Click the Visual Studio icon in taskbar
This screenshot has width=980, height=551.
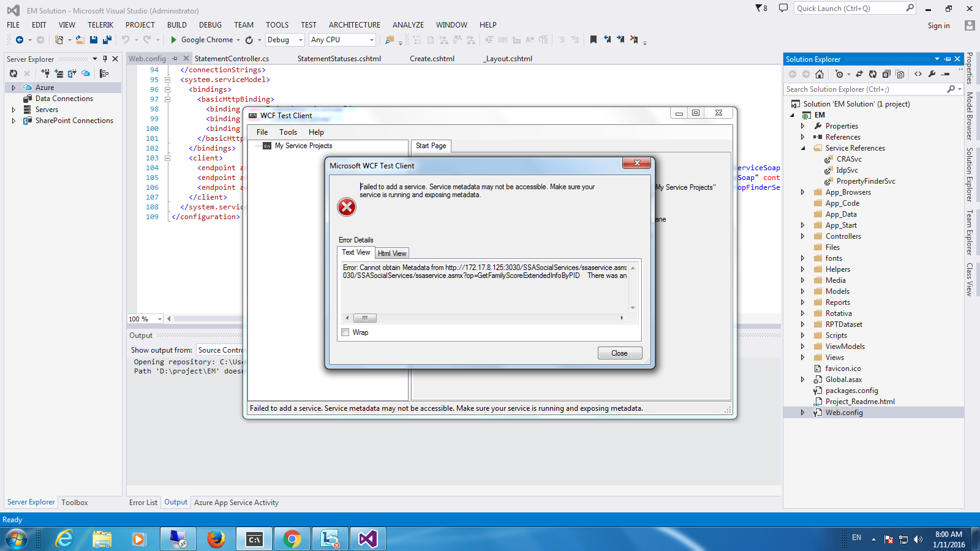(367, 539)
